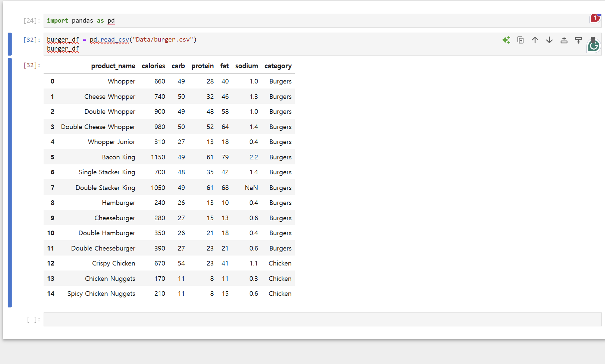This screenshot has height=364, width=605.
Task: Click the "Hamburger" cell in row 8
Action: click(118, 203)
